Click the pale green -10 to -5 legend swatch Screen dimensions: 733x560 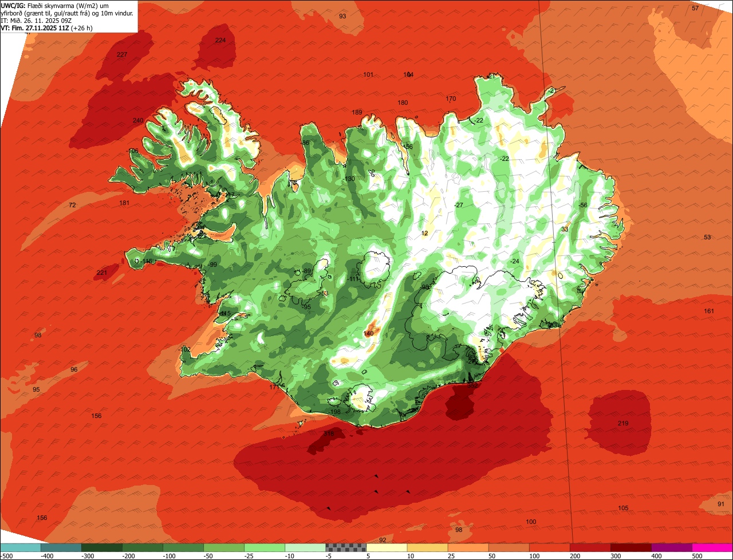(305, 547)
